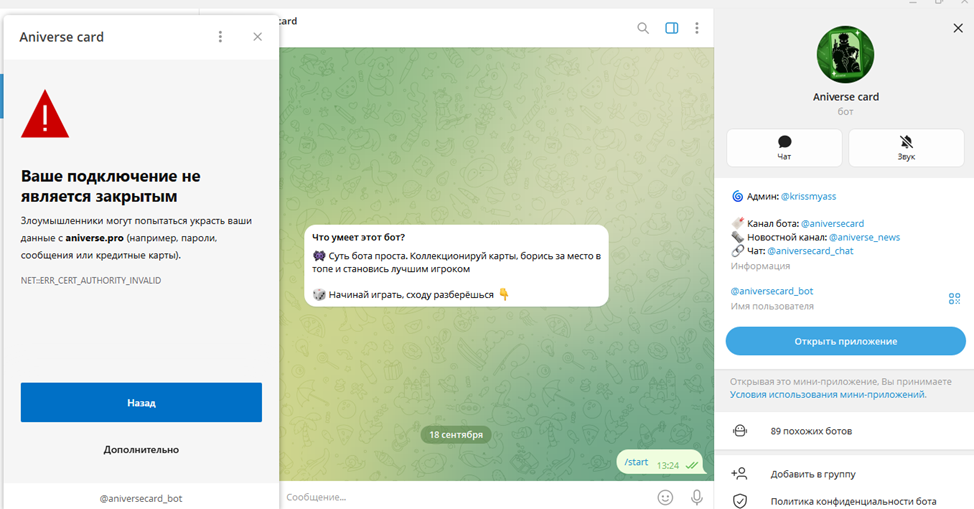Open the Aniverse card bot avatar
The height and width of the screenshot is (509, 974).
845,55
